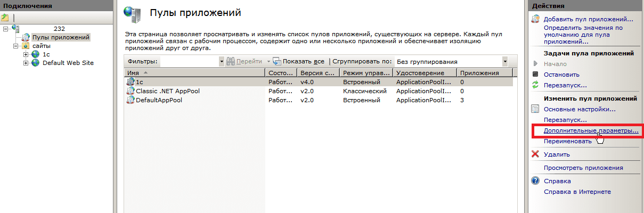Open Дополнительные параметры link

[x=591, y=130]
